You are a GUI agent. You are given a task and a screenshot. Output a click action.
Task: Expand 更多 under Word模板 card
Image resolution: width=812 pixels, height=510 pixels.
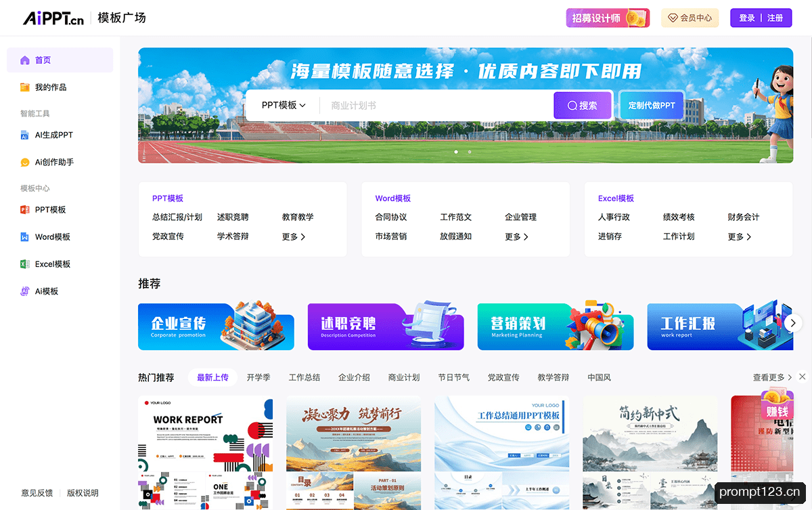click(x=516, y=237)
